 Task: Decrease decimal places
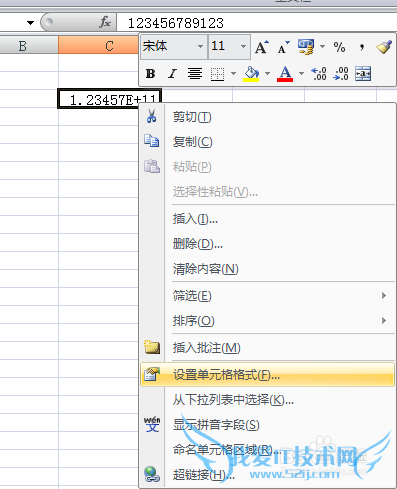[341, 74]
